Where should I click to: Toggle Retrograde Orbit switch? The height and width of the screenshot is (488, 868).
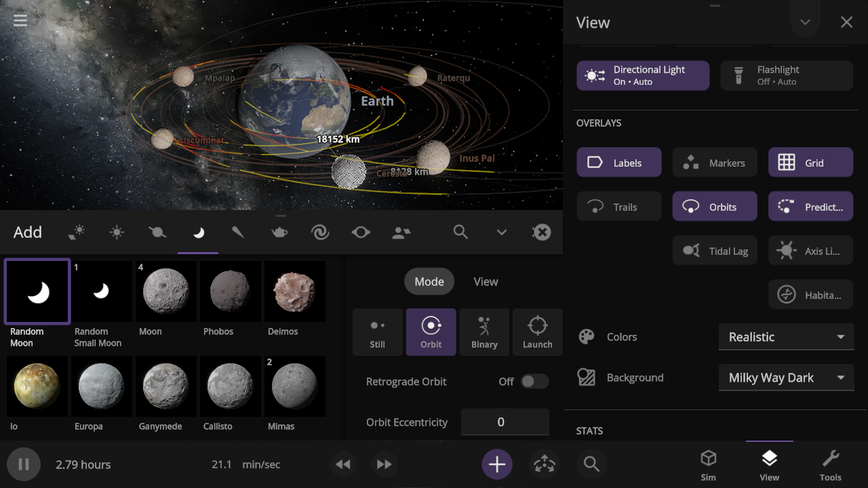(534, 382)
